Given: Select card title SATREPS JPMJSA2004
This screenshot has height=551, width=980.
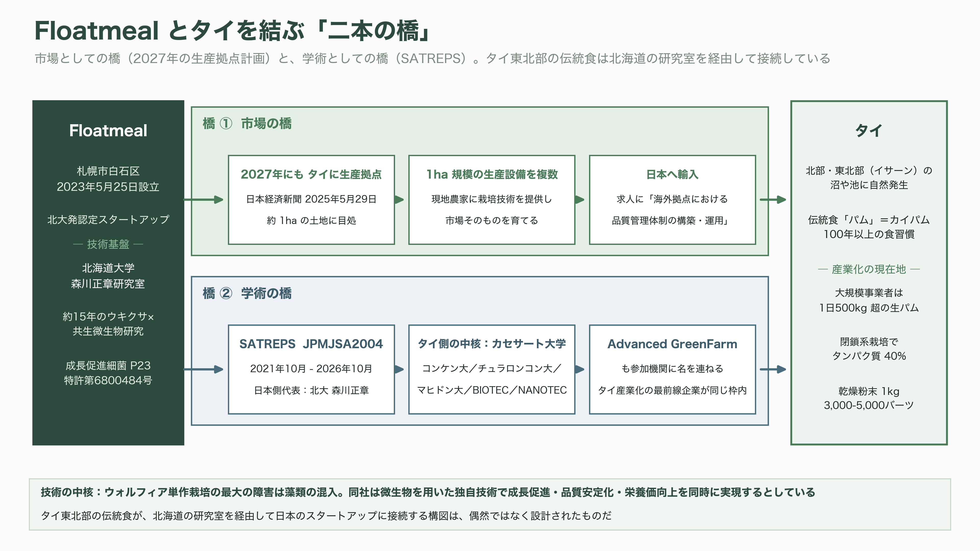Looking at the screenshot, I should [311, 344].
